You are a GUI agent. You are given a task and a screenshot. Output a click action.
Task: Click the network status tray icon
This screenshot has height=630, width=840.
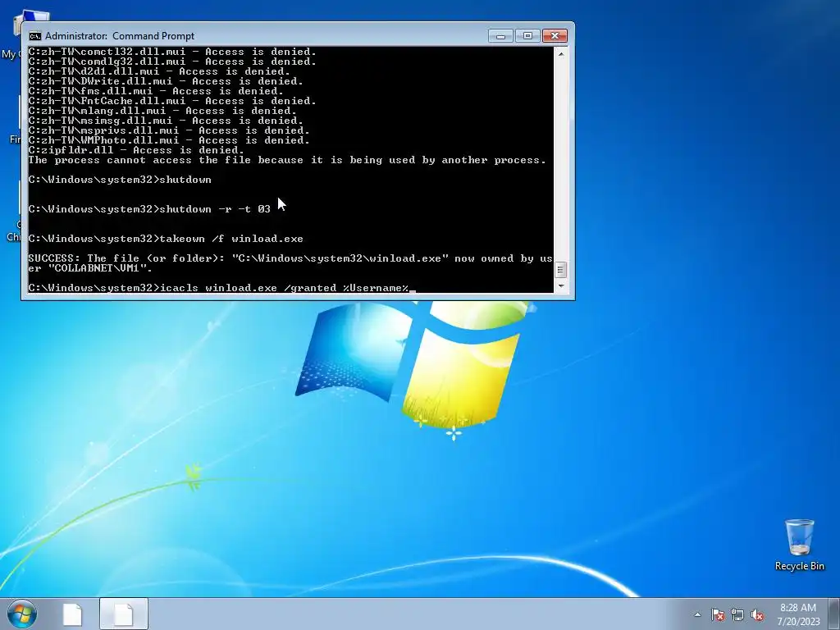[x=737, y=614]
